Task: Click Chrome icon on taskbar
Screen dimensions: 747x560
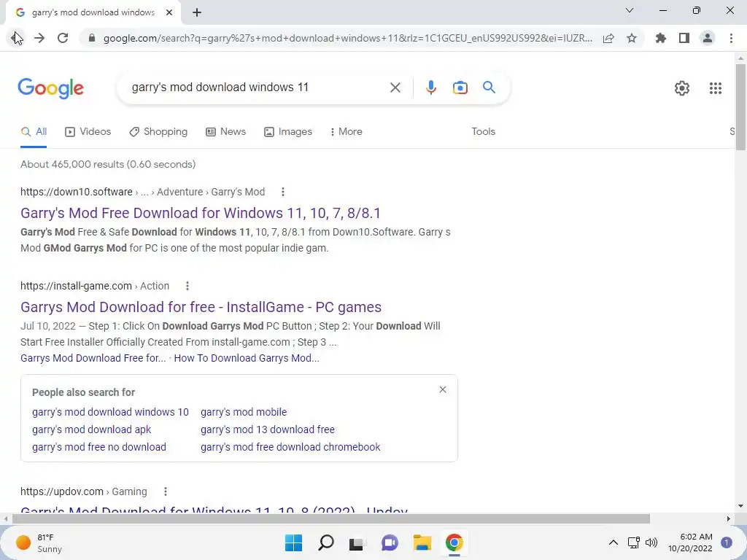Action: (x=454, y=542)
